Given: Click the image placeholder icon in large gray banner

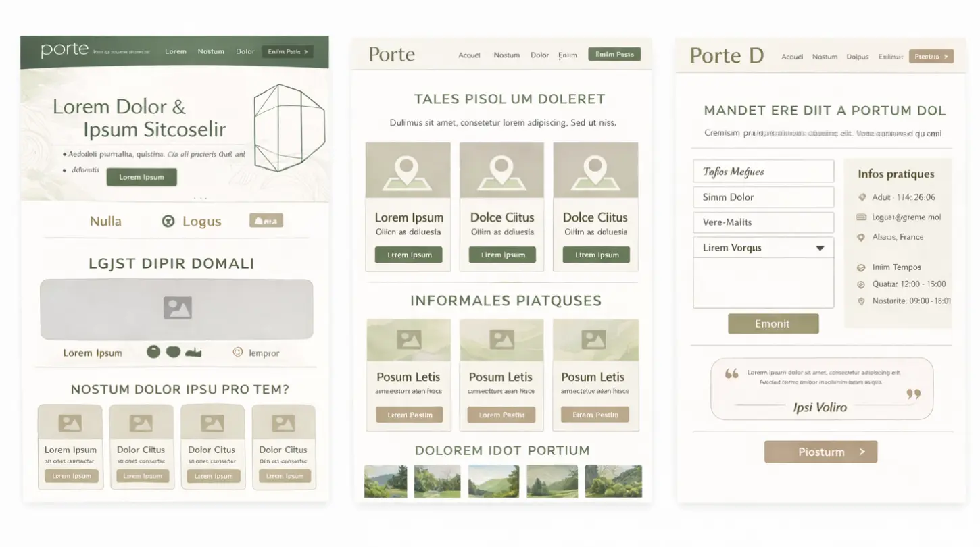Looking at the screenshot, I should (177, 309).
